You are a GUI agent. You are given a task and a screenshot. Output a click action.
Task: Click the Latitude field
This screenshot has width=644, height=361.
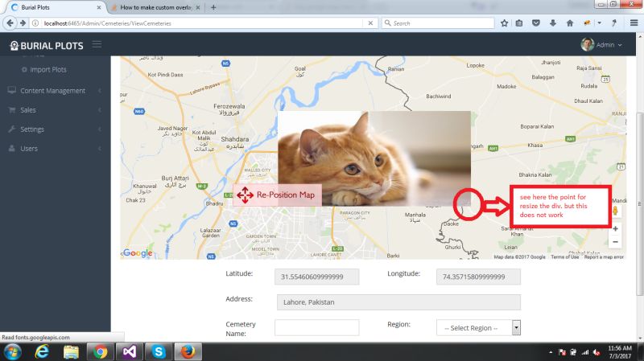[x=316, y=277]
